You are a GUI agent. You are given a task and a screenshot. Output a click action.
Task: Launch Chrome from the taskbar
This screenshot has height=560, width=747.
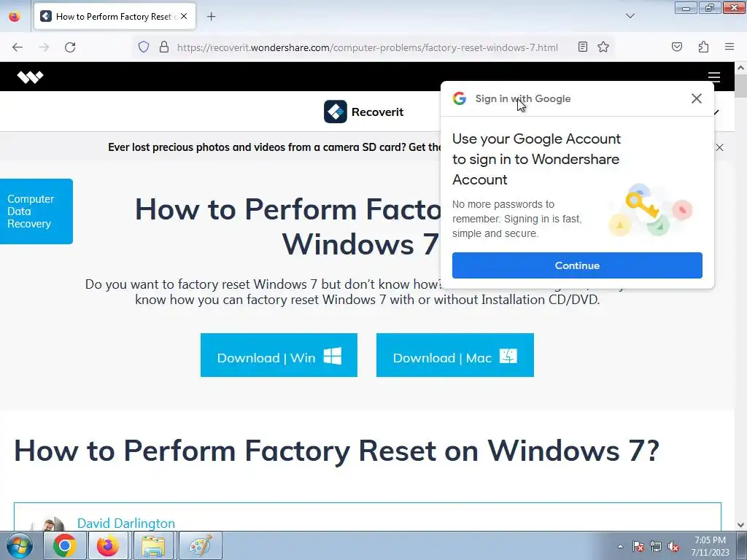click(x=65, y=545)
